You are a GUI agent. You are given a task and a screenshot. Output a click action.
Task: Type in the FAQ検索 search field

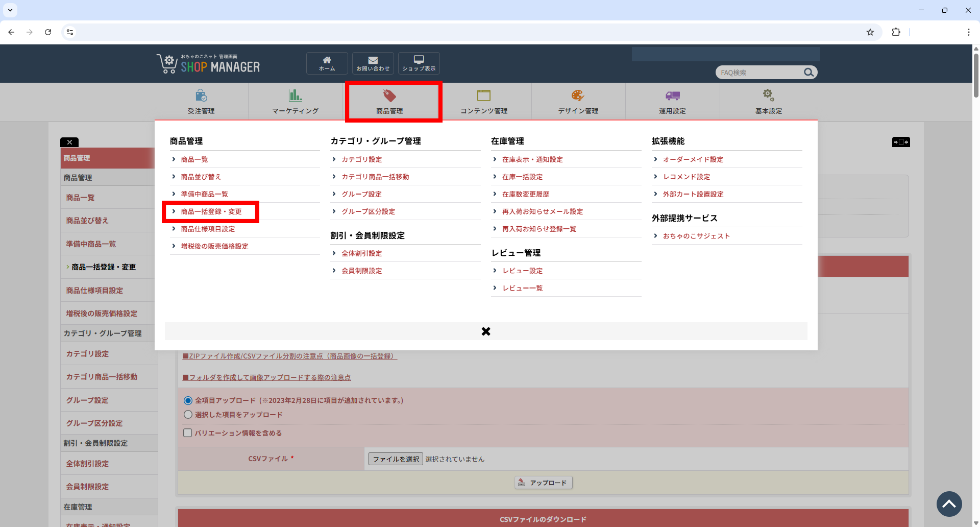(758, 73)
